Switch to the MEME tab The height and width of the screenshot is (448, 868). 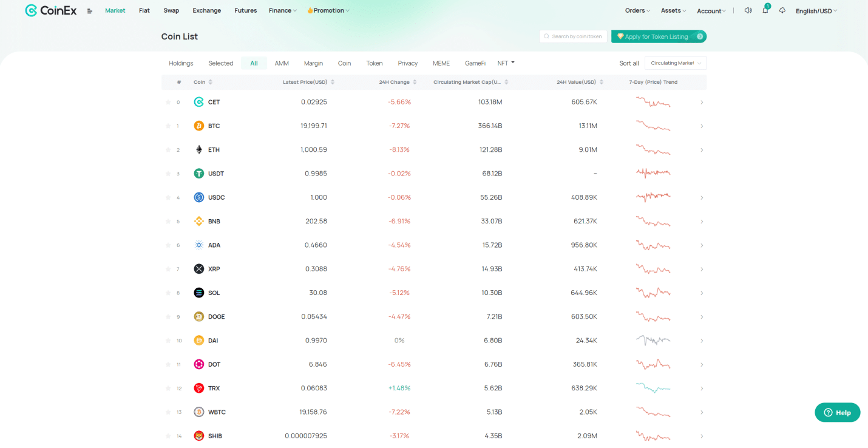pyautogui.click(x=441, y=63)
